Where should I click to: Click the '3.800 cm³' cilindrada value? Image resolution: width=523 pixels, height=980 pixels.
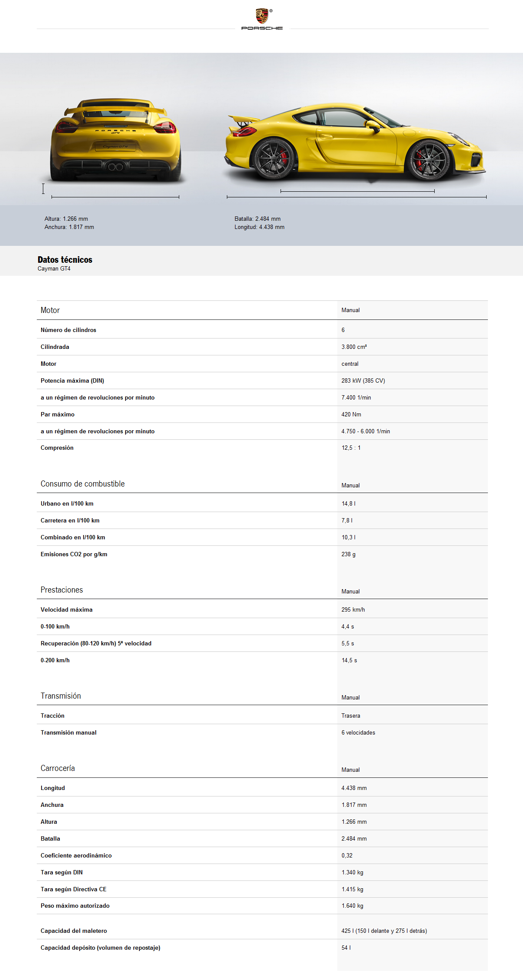(x=354, y=347)
